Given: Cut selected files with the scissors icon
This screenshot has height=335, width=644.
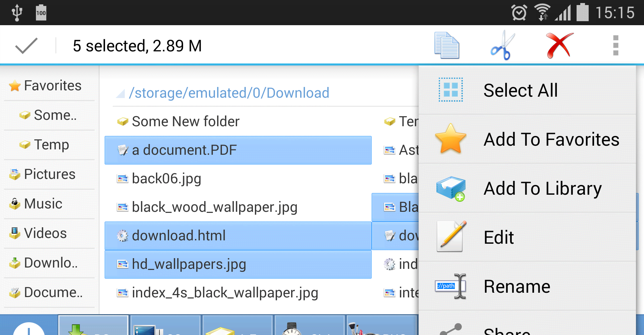Looking at the screenshot, I should pyautogui.click(x=502, y=46).
